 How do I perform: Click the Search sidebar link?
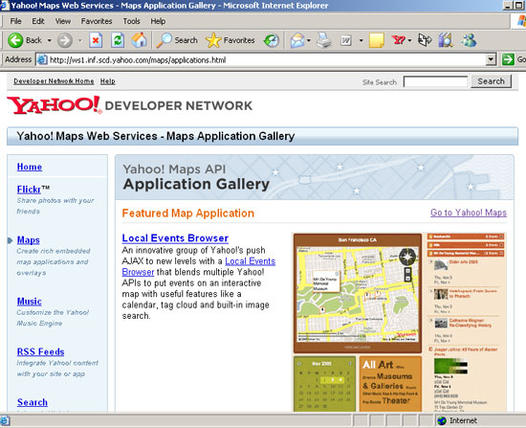coord(32,402)
